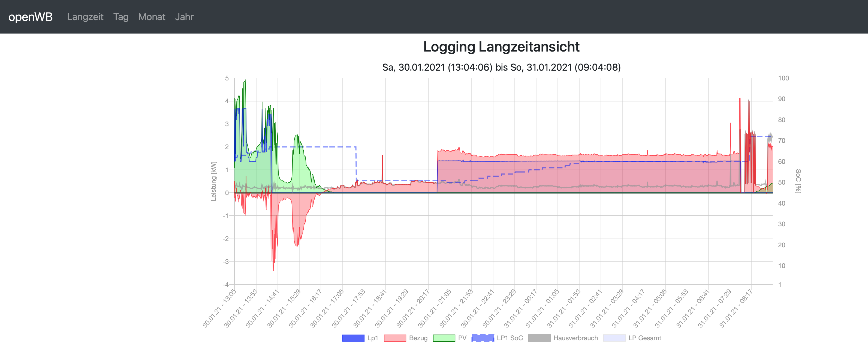Screen dimensions: 868x349
Task: Click the date range subtitle above chart
Action: point(501,67)
